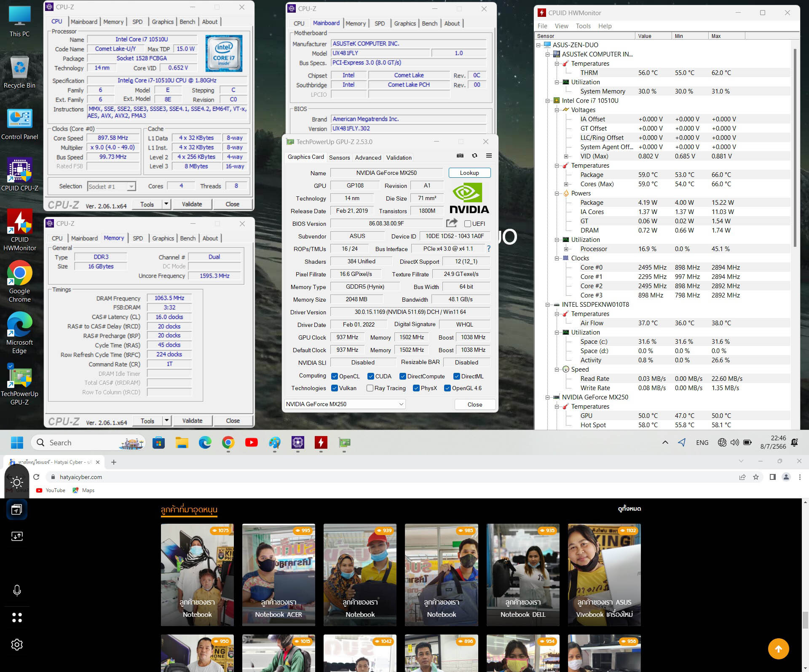Screen dimensions: 809x672
Task: Open YouTube app from the taskbar
Action: pyautogui.click(x=252, y=442)
